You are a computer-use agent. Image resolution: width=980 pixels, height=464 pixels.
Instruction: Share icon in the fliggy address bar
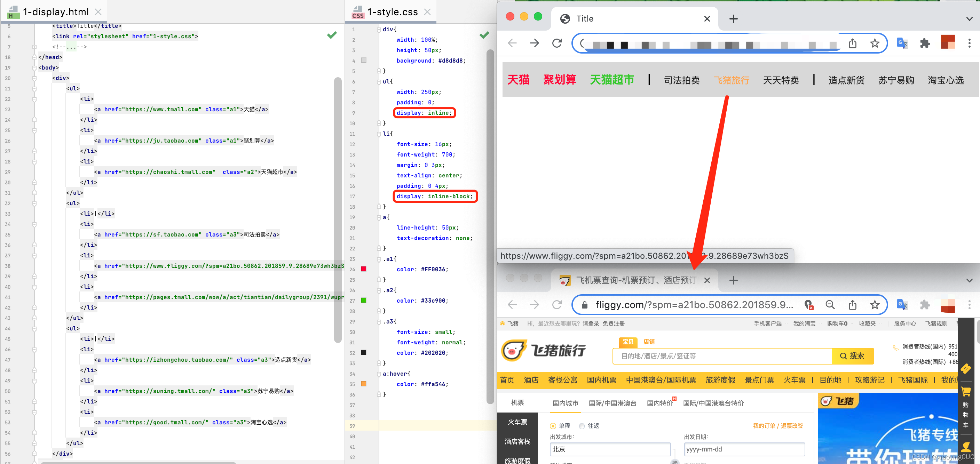point(853,305)
